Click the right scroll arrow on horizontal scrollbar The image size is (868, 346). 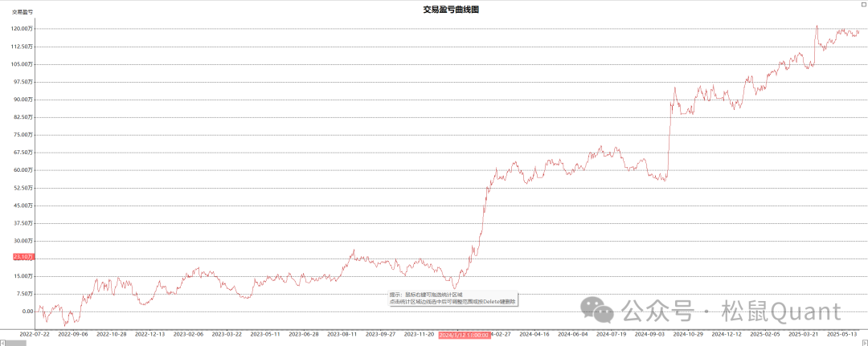pos(864,342)
